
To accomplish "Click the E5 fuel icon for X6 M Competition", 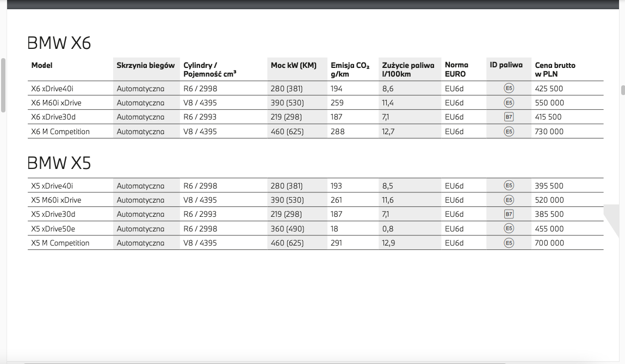I will coord(509,131).
